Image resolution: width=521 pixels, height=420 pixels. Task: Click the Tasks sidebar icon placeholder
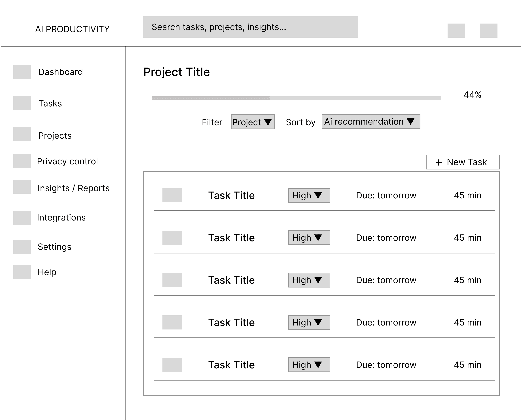point(22,103)
